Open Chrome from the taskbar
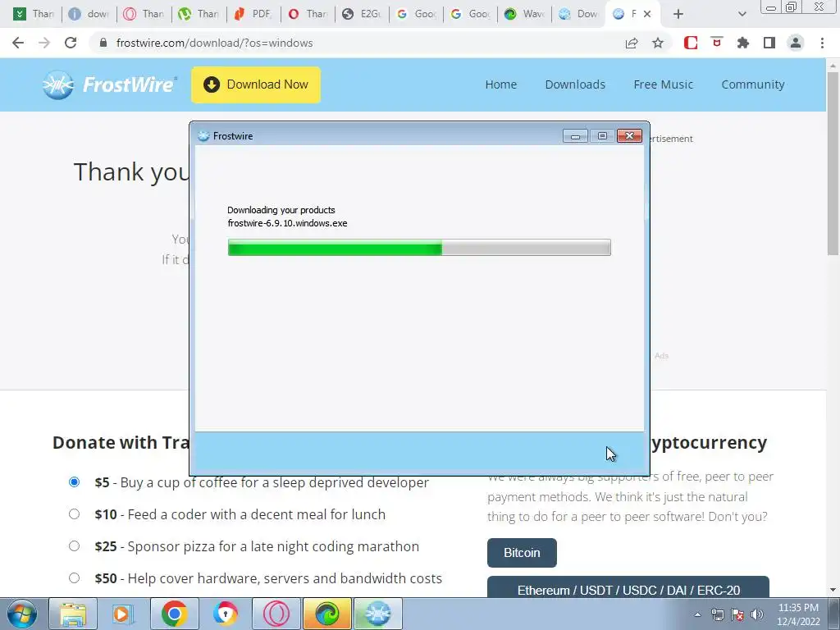 point(174,614)
